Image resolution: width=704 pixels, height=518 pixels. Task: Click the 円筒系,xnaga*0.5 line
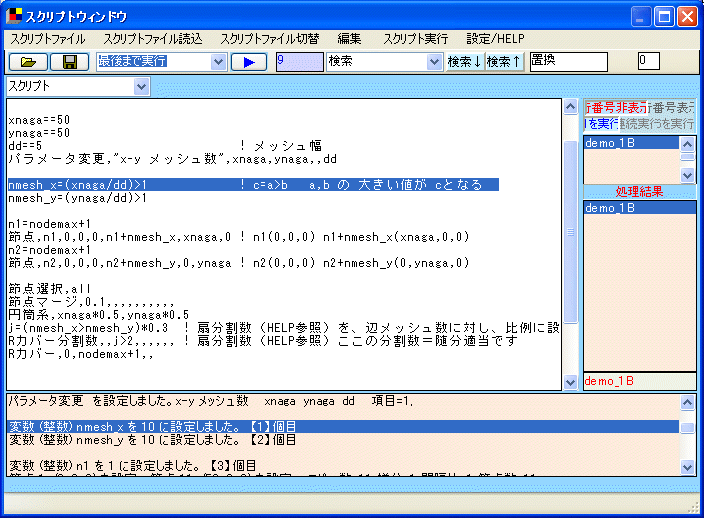(x=98, y=315)
